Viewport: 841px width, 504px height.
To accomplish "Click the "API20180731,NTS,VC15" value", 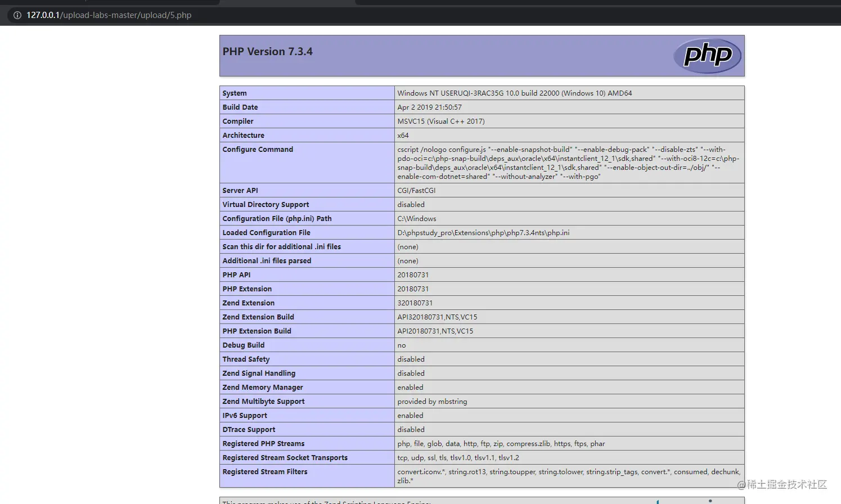I will point(435,331).
